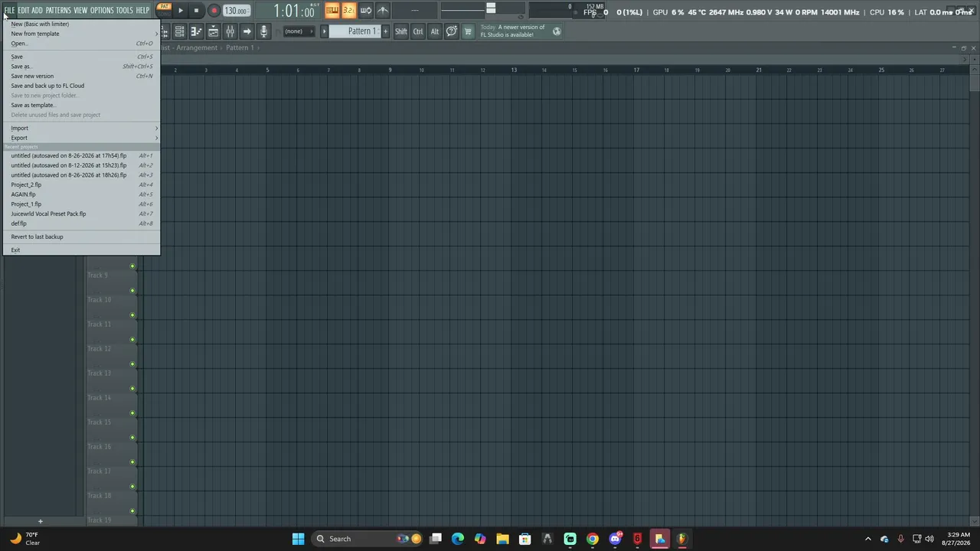Open the pattern selector arrow left of Pattern 1
The image size is (980, 551).
(x=324, y=31)
